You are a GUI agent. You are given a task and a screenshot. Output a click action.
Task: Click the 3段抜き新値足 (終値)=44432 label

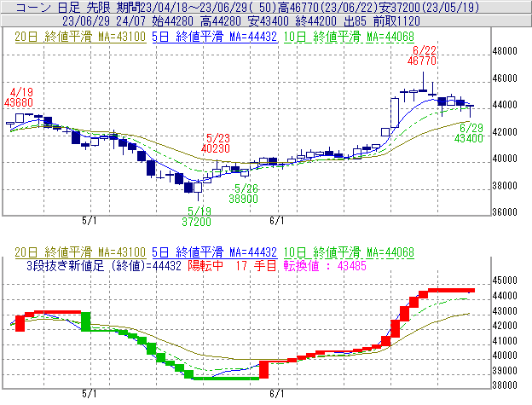click(104, 265)
